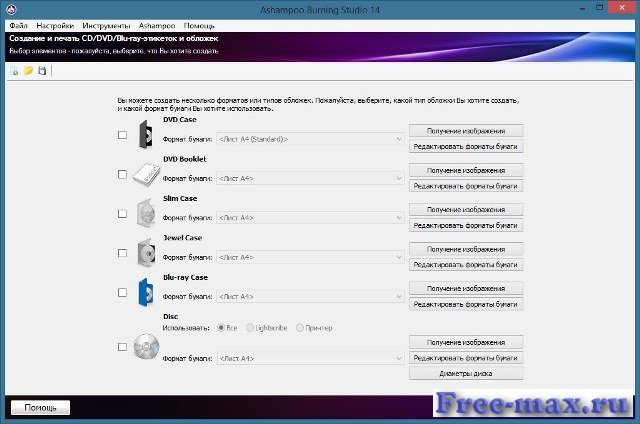Click 'Получение изображения' for DVD Case
The height and width of the screenshot is (424, 640).
(466, 131)
